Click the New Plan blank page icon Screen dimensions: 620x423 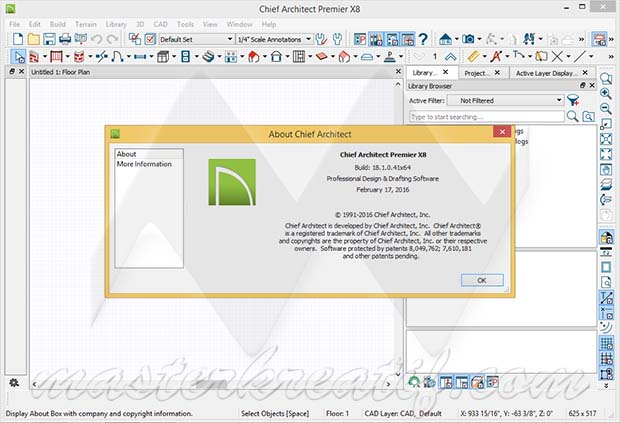pyautogui.click(x=18, y=39)
